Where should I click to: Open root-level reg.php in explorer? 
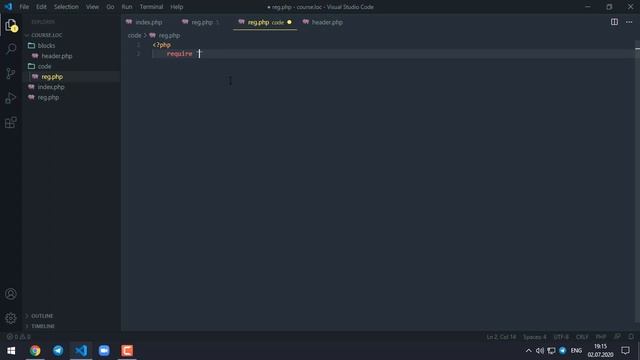(48, 98)
